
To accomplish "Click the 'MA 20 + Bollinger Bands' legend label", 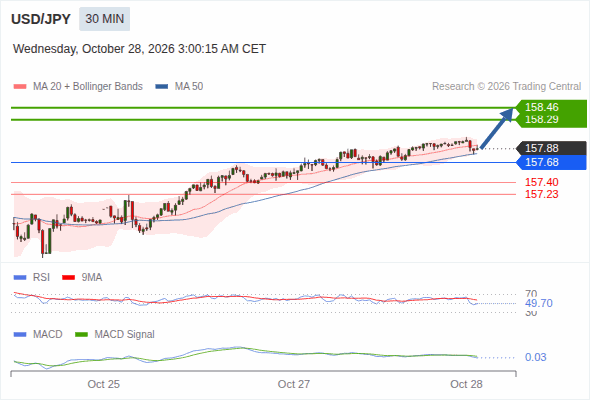I will [x=88, y=87].
